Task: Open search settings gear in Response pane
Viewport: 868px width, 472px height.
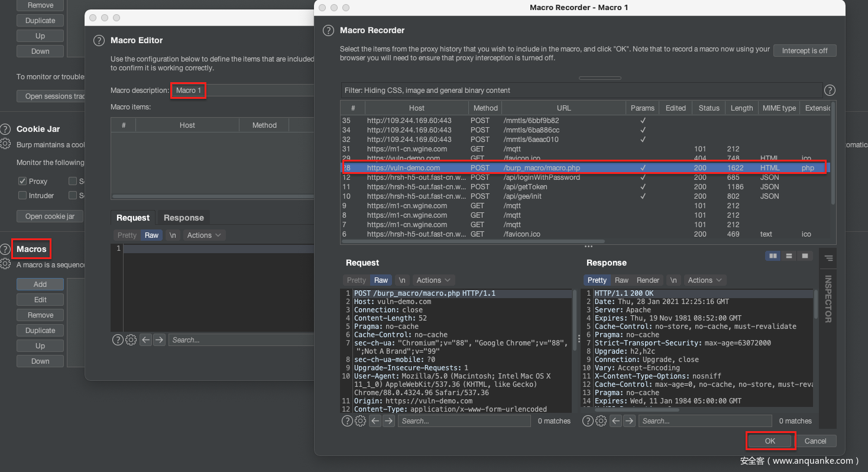Action: coord(601,421)
